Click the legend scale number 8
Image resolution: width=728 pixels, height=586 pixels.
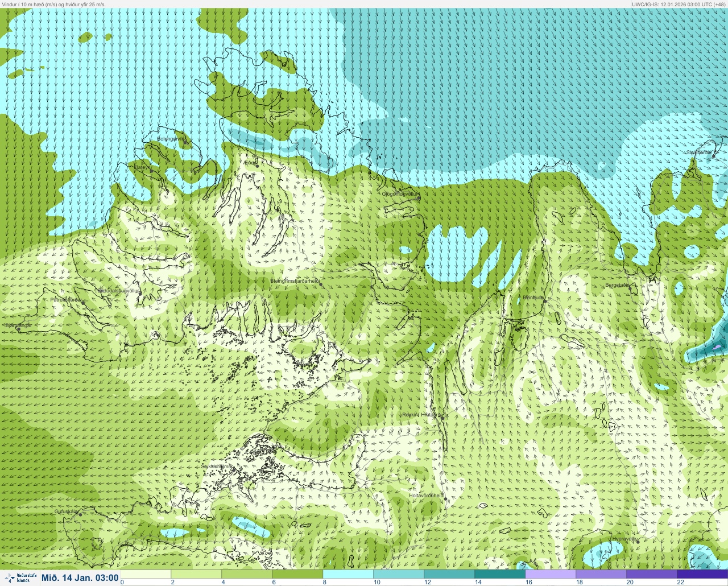click(x=324, y=582)
